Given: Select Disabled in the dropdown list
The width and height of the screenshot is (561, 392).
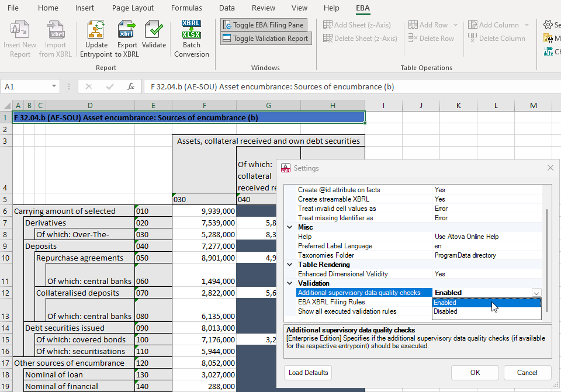Looking at the screenshot, I should (446, 312).
